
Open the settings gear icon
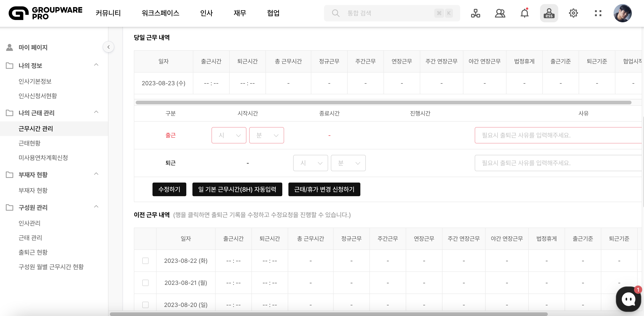coord(573,13)
